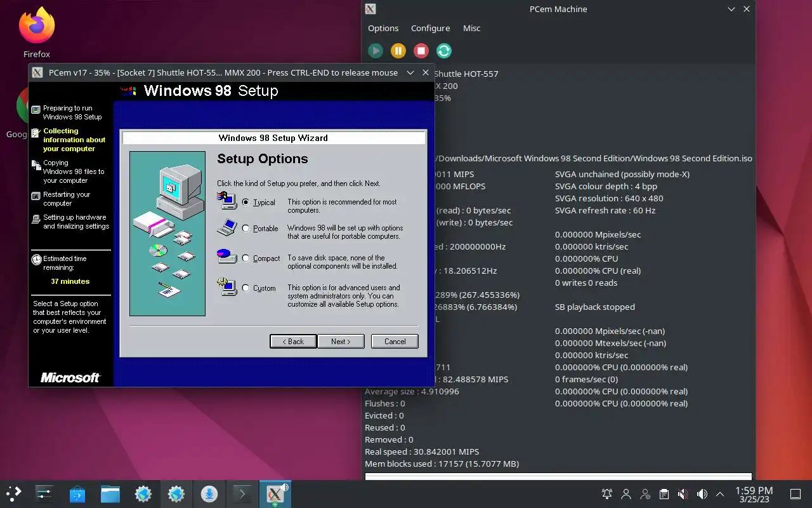Click the Microsoft logo in setup sidebar
812x508 pixels.
tap(70, 377)
